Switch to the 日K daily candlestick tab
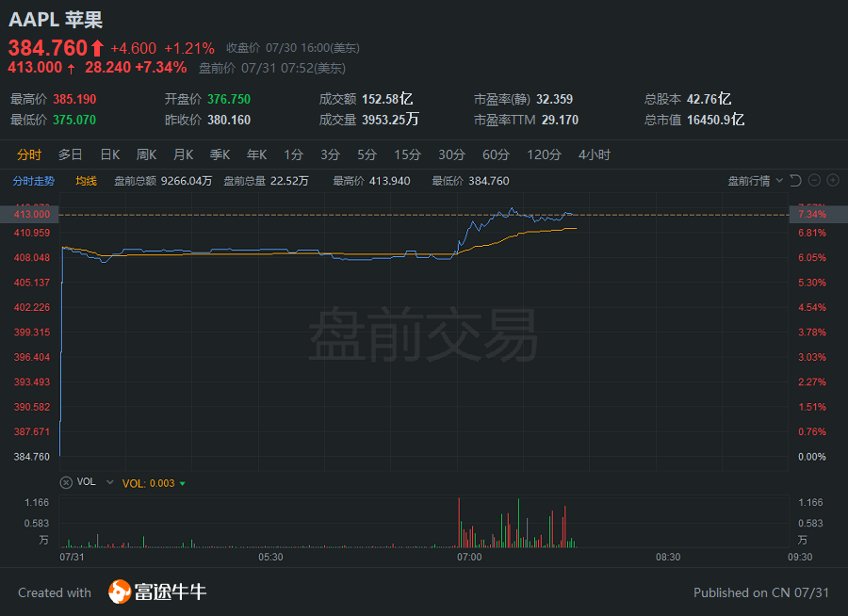 [x=108, y=154]
